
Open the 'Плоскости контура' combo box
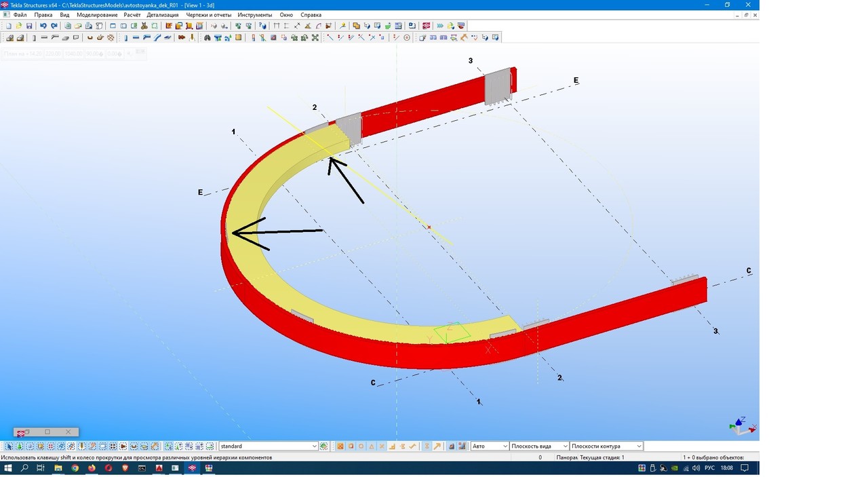[x=606, y=446]
